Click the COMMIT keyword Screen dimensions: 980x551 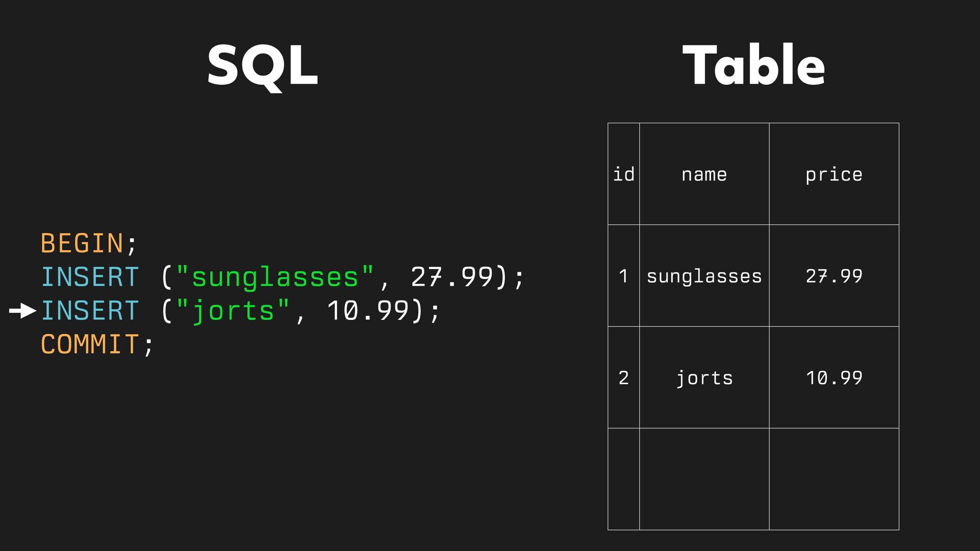[x=90, y=344]
